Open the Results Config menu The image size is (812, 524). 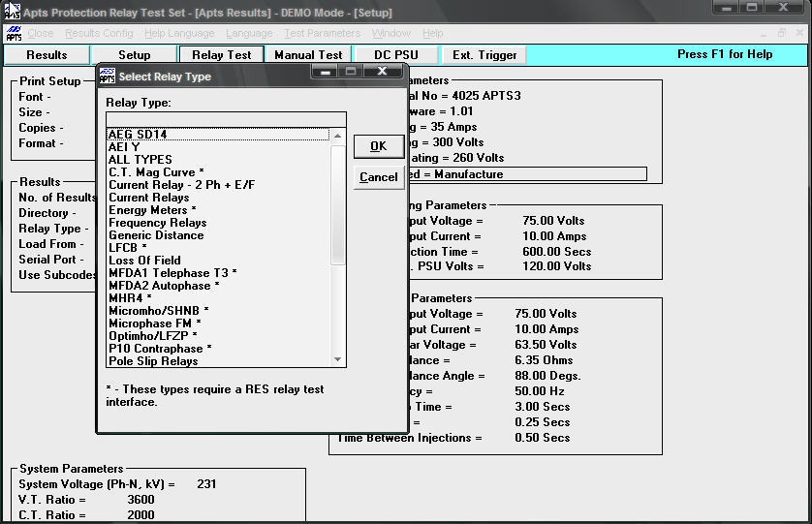pyautogui.click(x=99, y=33)
